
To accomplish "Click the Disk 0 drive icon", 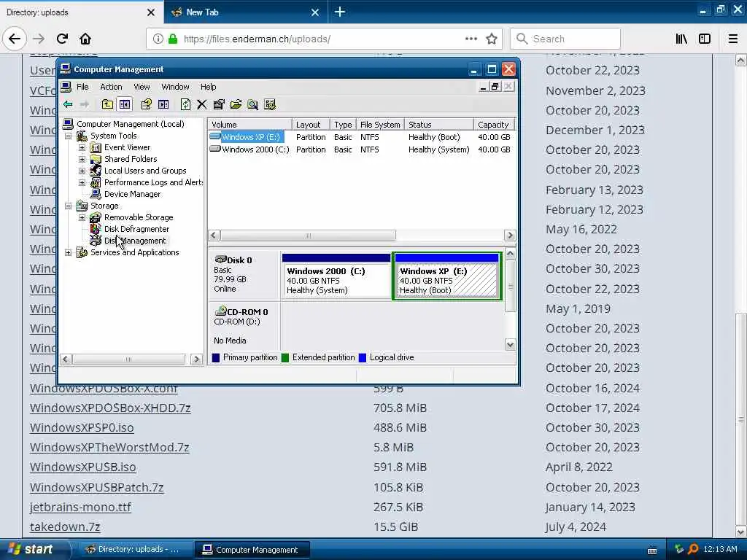I will (220, 260).
